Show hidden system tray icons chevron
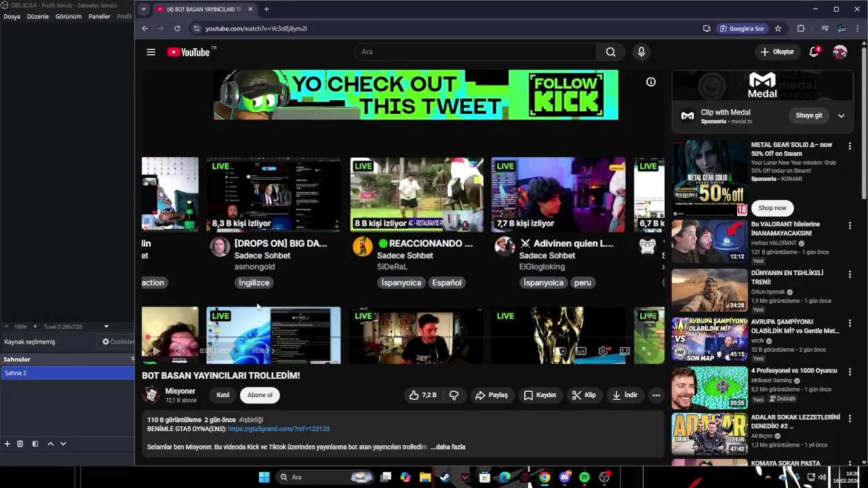 [x=768, y=477]
